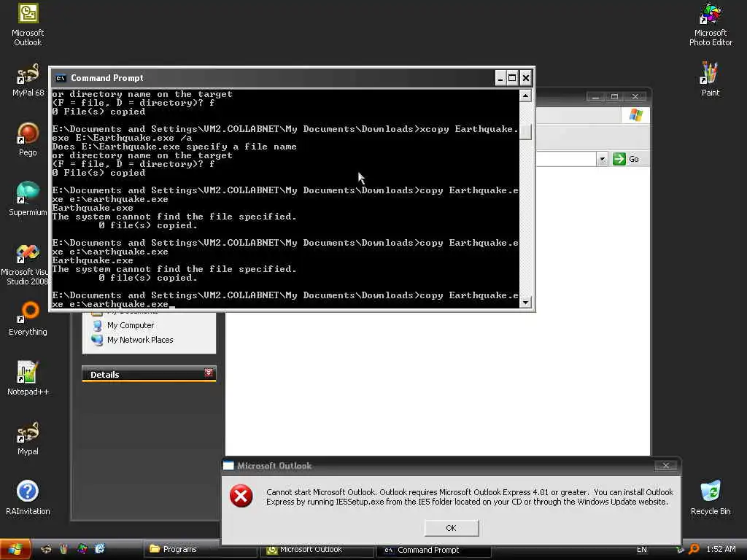Click Command Prompt scrollbar up arrow
The width and height of the screenshot is (747, 560).
525,96
